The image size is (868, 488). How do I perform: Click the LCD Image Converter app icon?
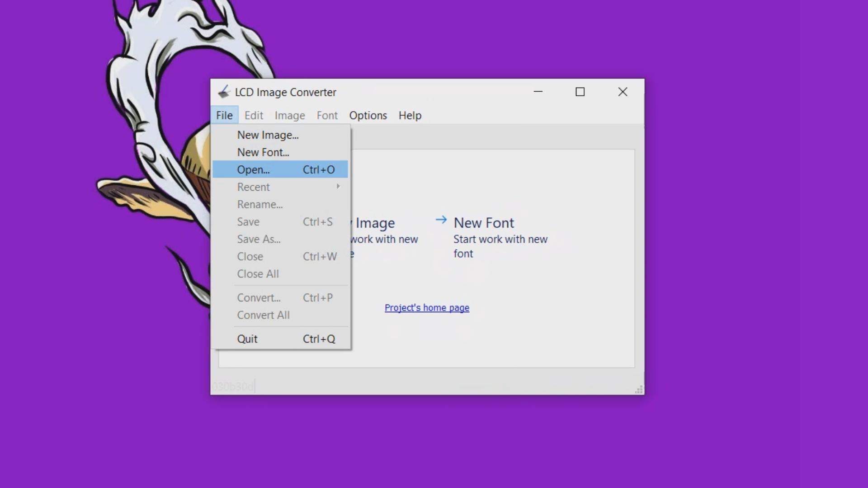coord(224,92)
